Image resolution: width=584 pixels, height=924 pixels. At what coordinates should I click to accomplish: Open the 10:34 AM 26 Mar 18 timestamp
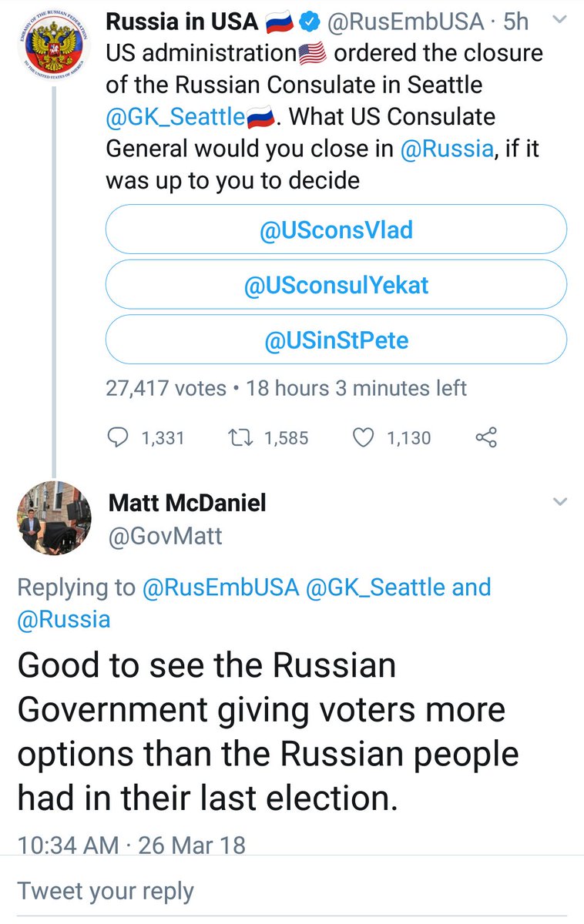tap(131, 845)
